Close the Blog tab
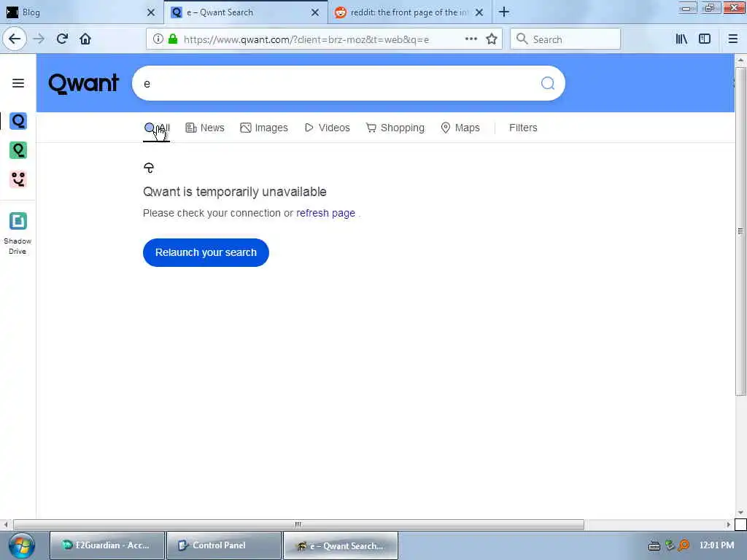The width and height of the screenshot is (747, 560). [x=150, y=12]
